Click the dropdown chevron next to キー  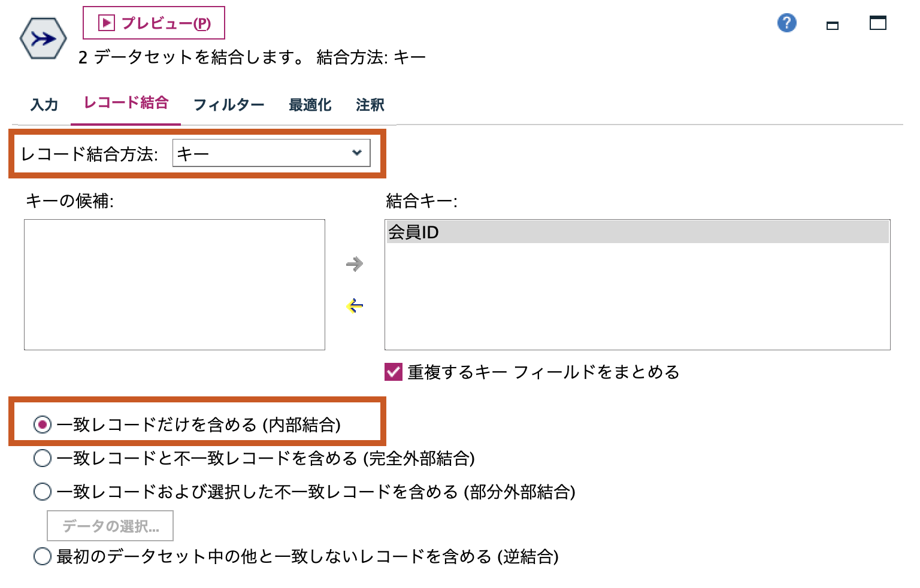[358, 153]
